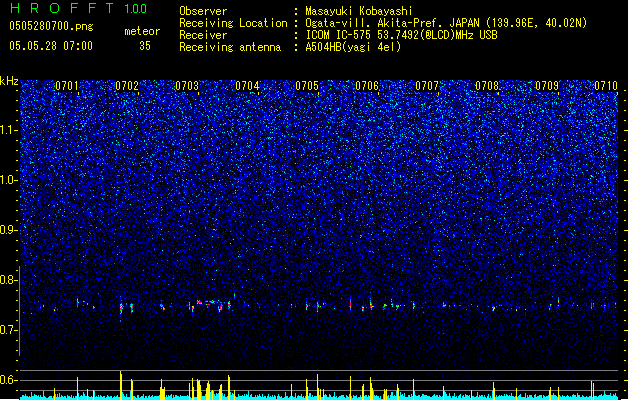This screenshot has width=629, height=400.
Task: Select the file name 0505280700.png
Action: point(51,26)
